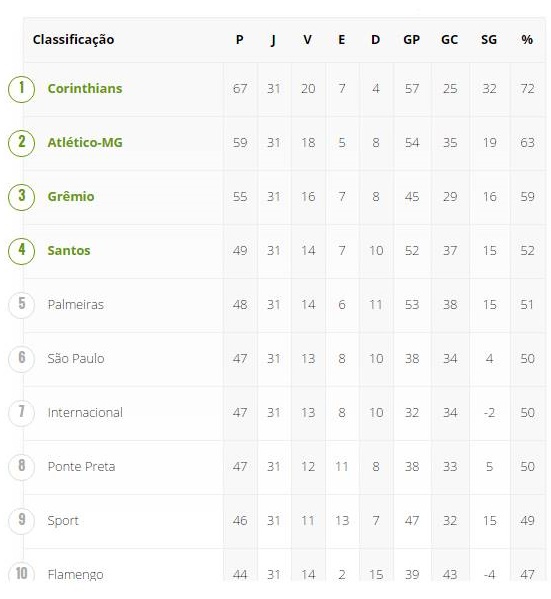The image size is (551, 599).
Task: Select the Ponte Preta team name
Action: point(81,466)
